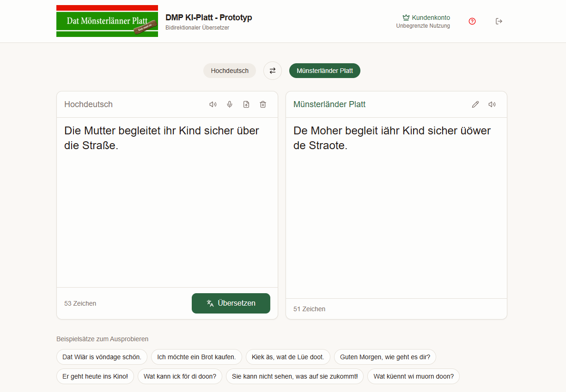Open help via the red question mark icon

click(472, 21)
